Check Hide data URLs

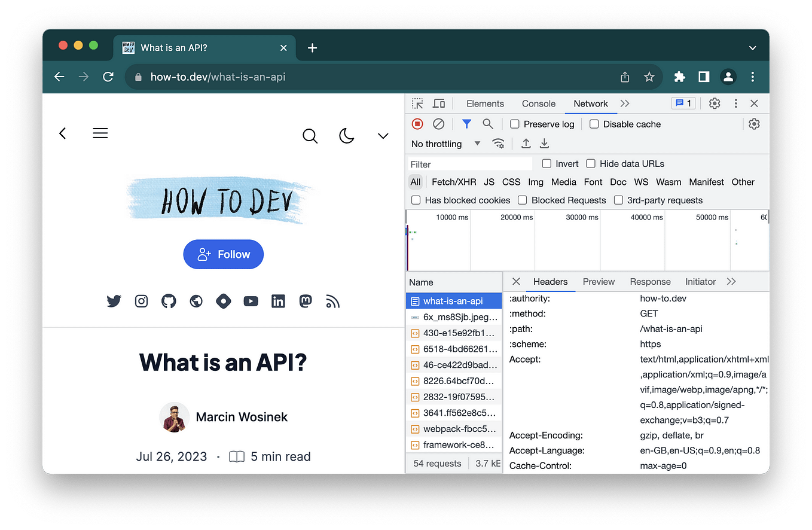(591, 163)
